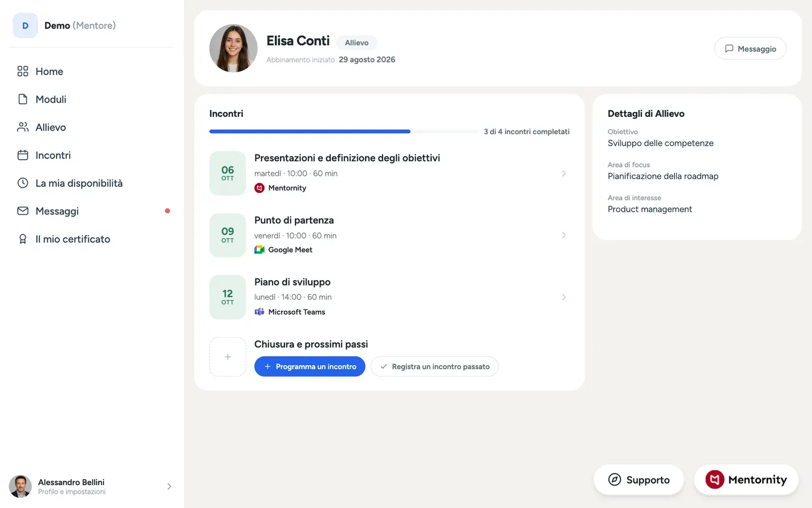
Task: Click "3 di 4 incontri completati" text
Action: [x=526, y=132]
